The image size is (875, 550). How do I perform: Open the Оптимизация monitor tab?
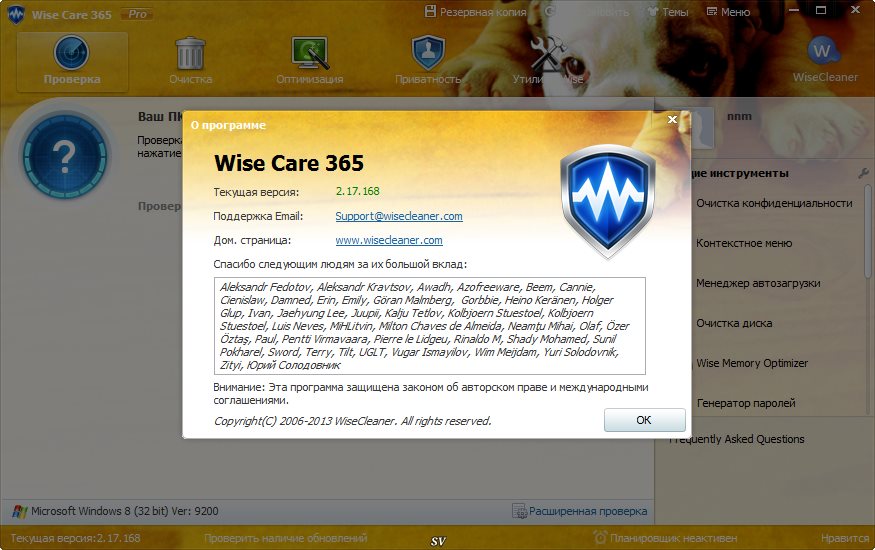pos(310,61)
